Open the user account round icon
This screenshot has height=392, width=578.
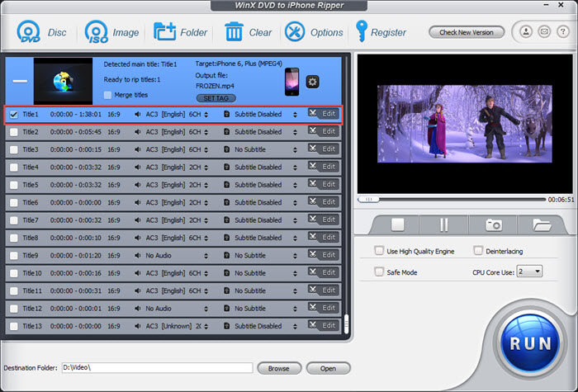pyautogui.click(x=526, y=32)
